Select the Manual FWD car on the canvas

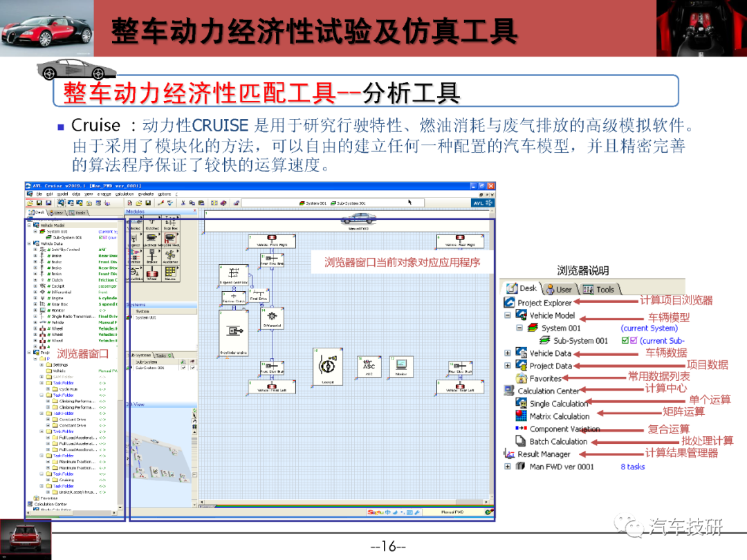coord(358,220)
